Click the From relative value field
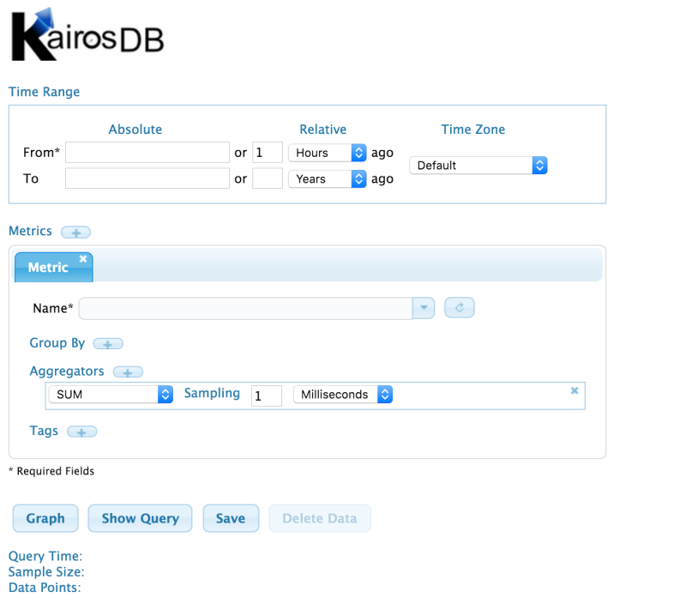Viewport: 686px width, 616px height. tap(268, 153)
